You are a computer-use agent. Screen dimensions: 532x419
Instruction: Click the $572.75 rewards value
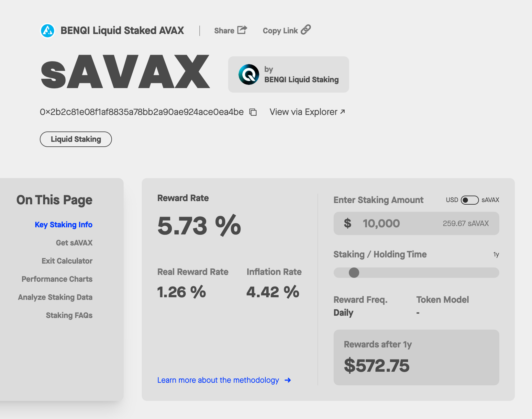click(377, 366)
